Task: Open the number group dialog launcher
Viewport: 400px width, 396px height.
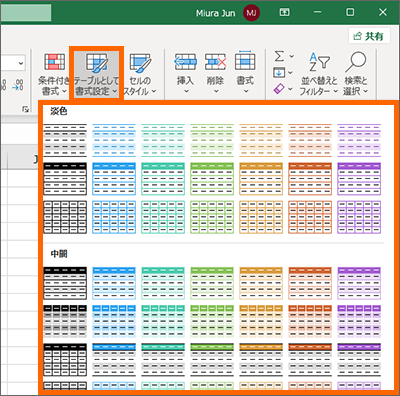Action: click(26, 109)
